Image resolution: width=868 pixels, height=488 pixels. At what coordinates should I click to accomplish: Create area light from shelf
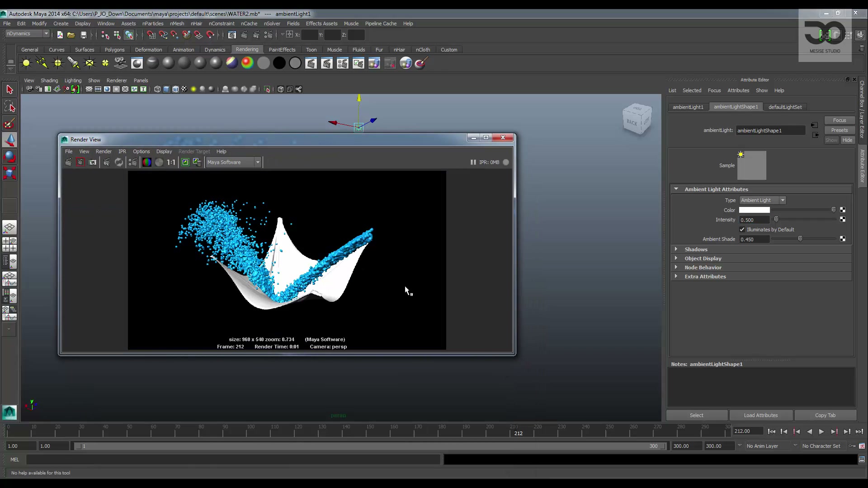(90, 63)
